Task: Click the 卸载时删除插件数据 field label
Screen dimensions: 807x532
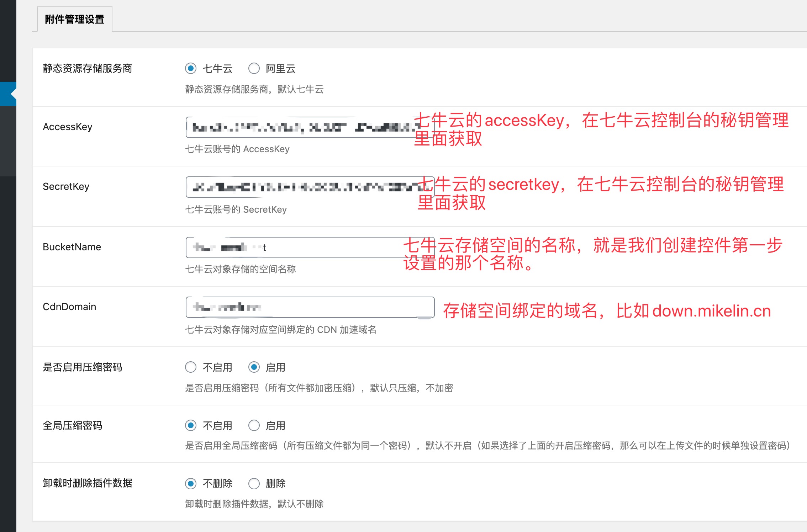Action: pos(88,483)
